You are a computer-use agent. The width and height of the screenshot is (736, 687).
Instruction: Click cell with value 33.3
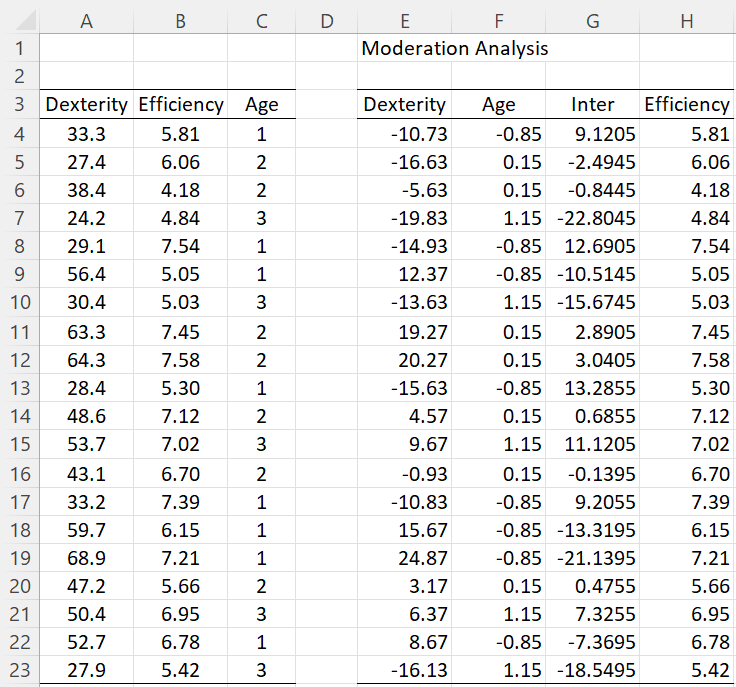tap(86, 134)
